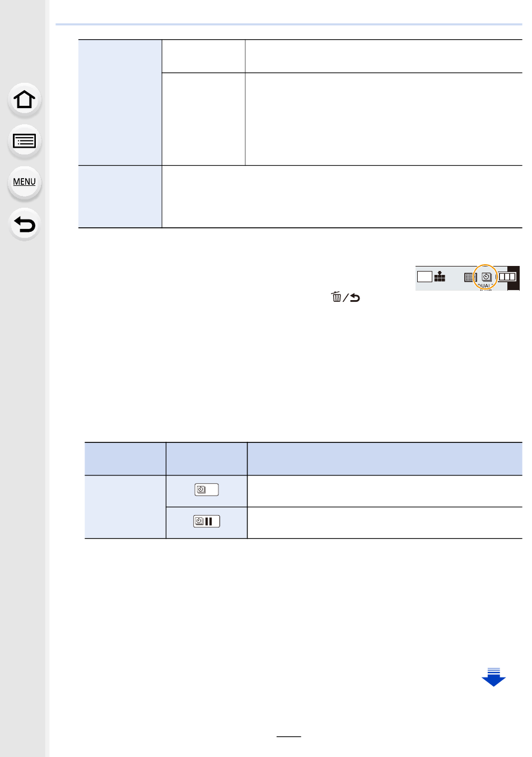The height and width of the screenshot is (757, 532).
Task: Click the time-lapse start icon in table
Action: 207,490
